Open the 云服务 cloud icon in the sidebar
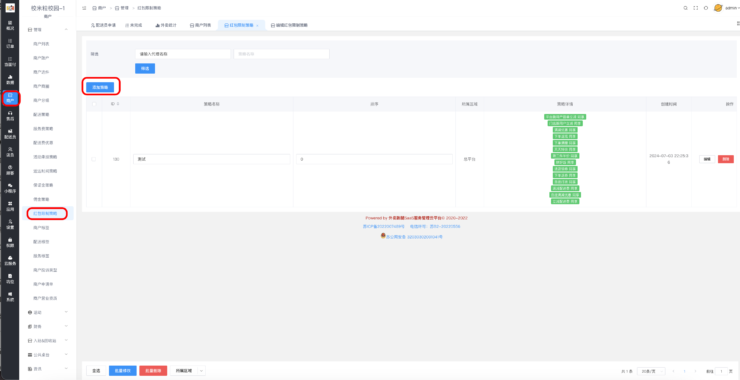Viewport: 740px width, 380px height. (x=10, y=260)
